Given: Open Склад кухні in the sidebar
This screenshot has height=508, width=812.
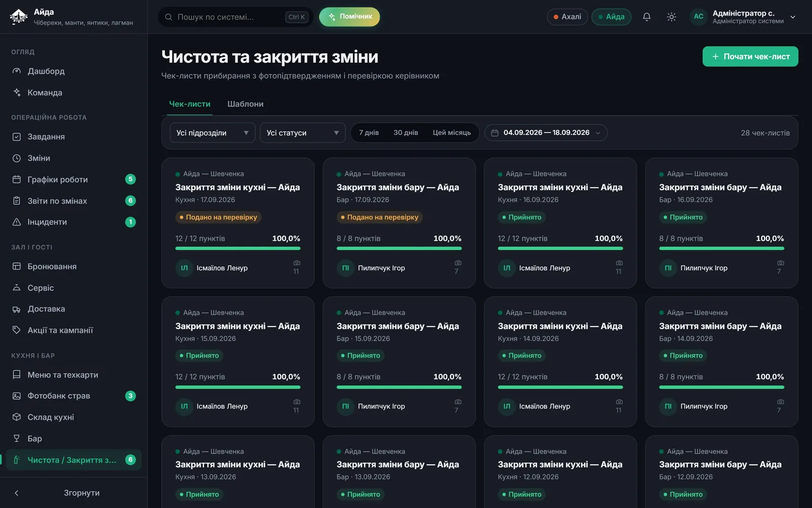Looking at the screenshot, I should tap(74, 417).
